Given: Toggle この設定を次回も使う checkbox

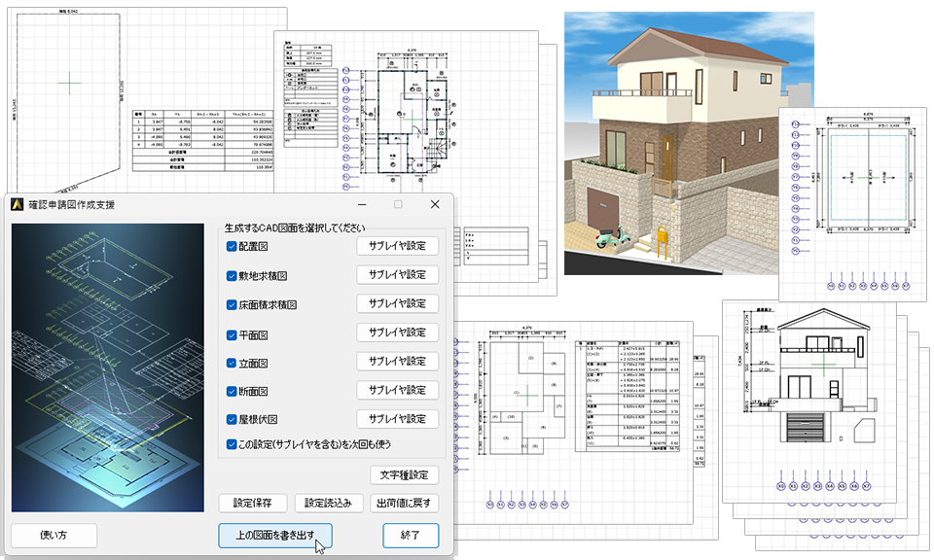Looking at the screenshot, I should pos(232,445).
